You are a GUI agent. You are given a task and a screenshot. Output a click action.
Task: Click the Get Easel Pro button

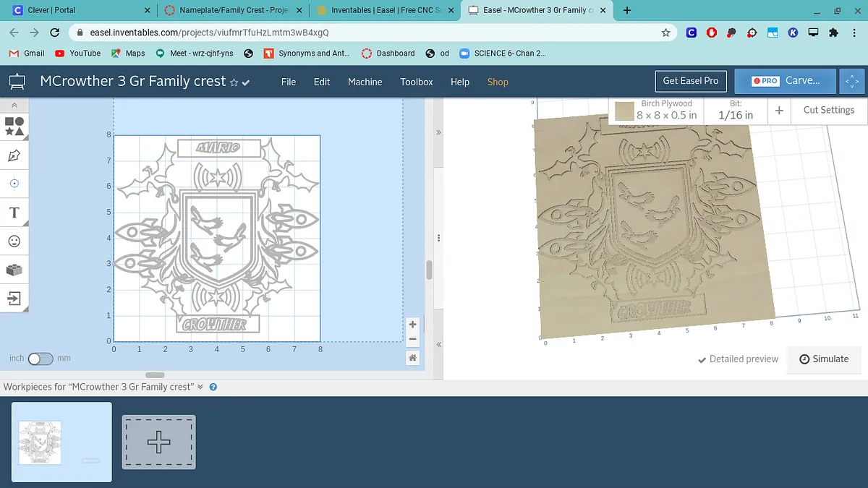point(690,81)
